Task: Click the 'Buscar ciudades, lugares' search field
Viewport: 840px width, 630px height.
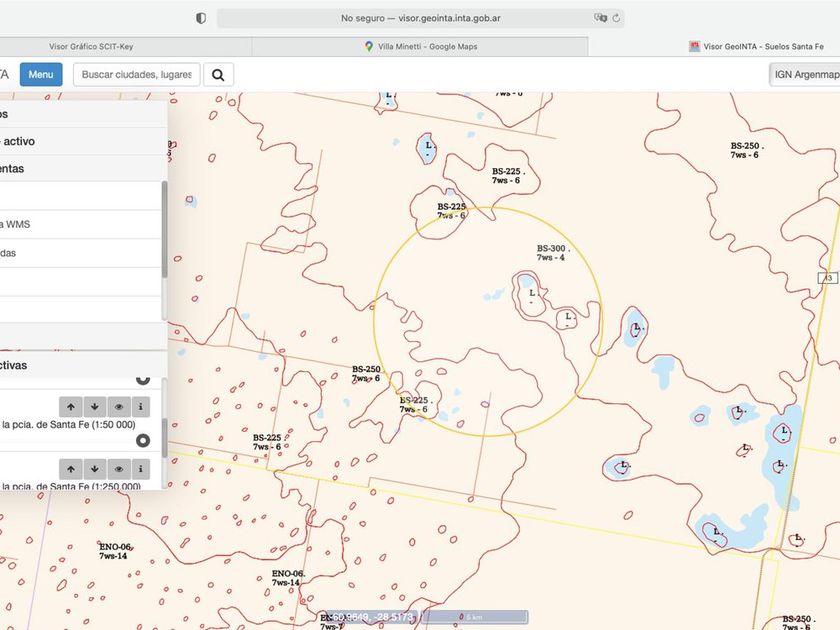Action: pos(137,75)
